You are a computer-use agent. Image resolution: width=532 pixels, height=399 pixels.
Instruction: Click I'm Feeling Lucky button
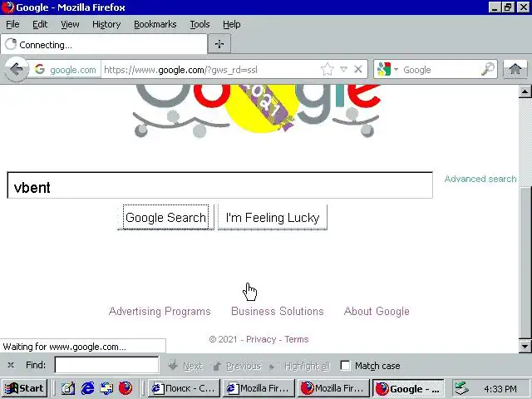click(x=273, y=218)
